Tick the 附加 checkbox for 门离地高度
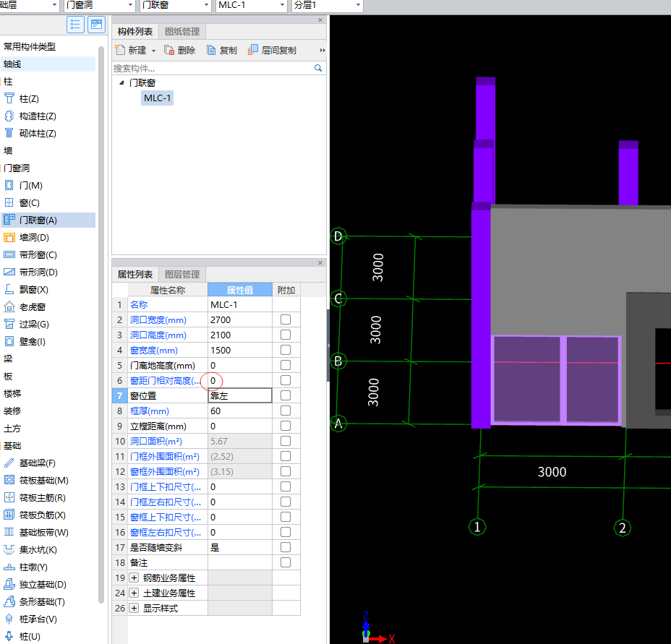This screenshot has width=671, height=644. (286, 365)
